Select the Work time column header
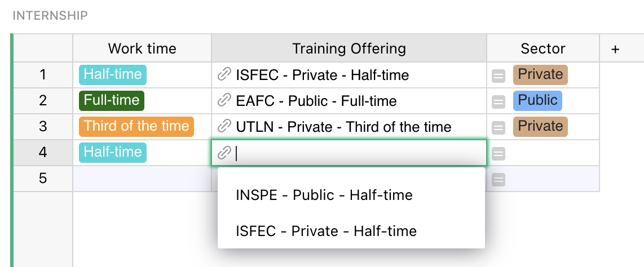The image size is (644, 267). click(142, 48)
